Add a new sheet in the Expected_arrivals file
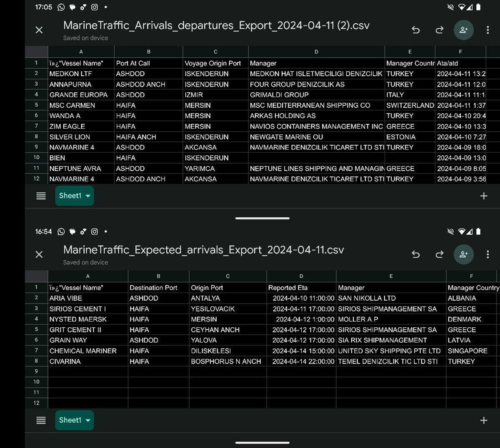The image size is (500, 448). pyautogui.click(x=484, y=420)
